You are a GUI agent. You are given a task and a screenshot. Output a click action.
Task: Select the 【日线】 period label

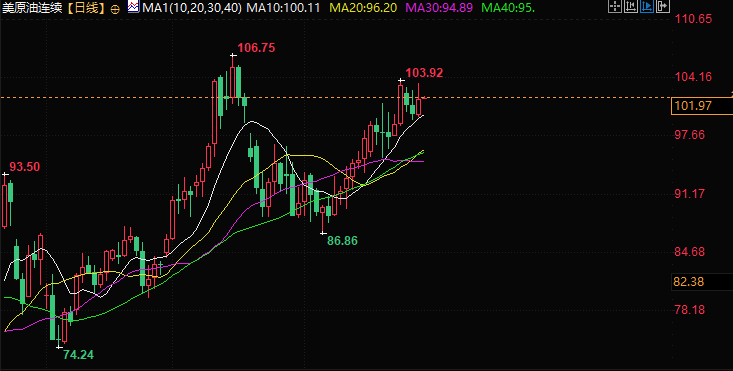[x=86, y=8]
